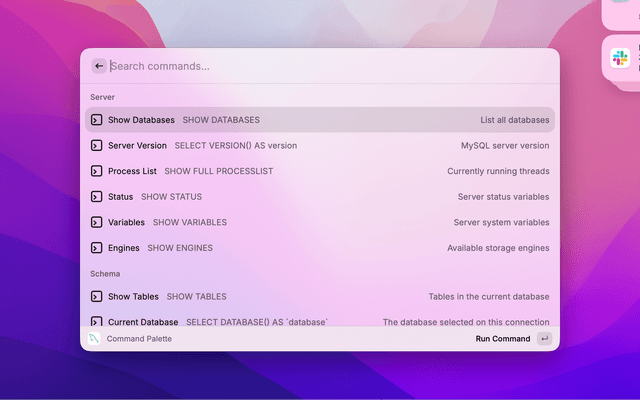Click the terminal icon beside Process List
Image resolution: width=640 pixels, height=400 pixels.
(x=96, y=171)
